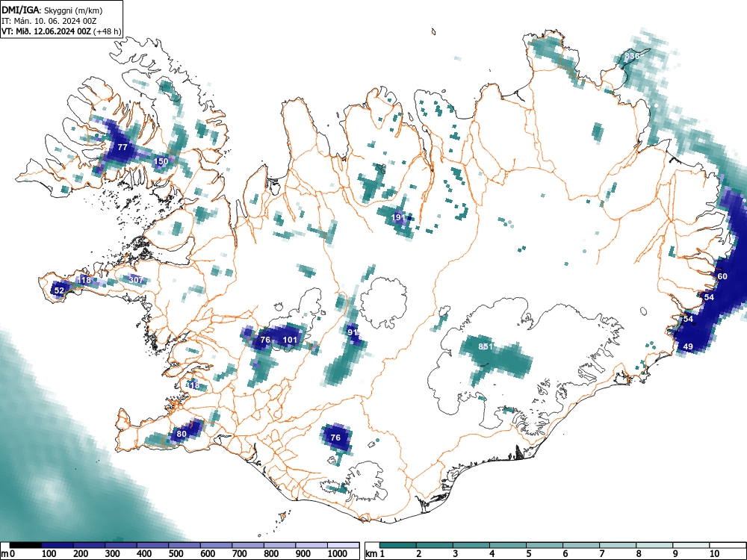Image resolution: width=747 pixels, height=560 pixels.
Task: Click the 'm 0' start of the metres legend
Action: coord(8,554)
